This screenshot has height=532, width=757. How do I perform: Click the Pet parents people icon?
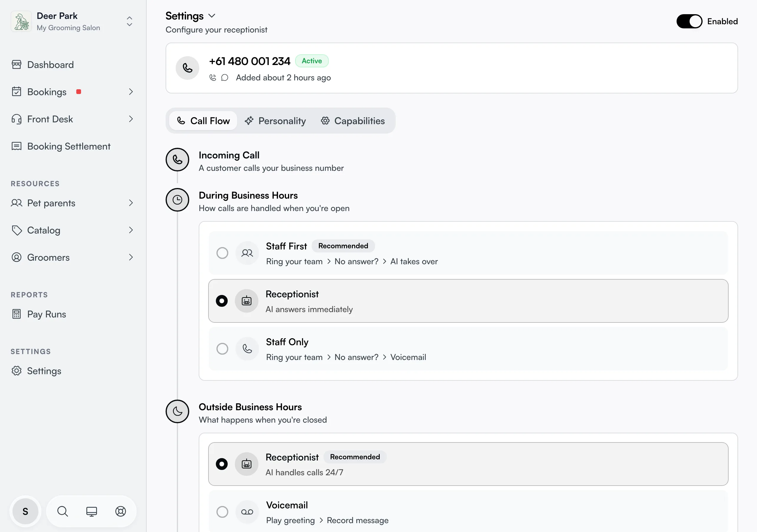(17, 203)
